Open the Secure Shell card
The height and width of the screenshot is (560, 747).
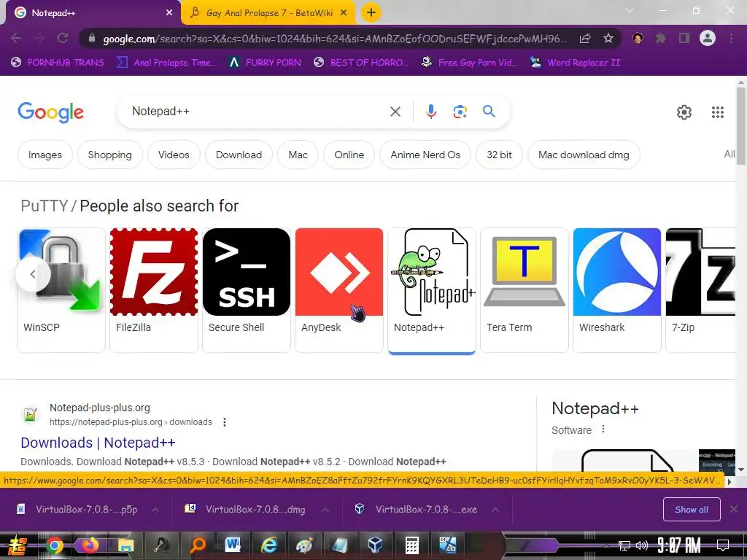coord(247,290)
